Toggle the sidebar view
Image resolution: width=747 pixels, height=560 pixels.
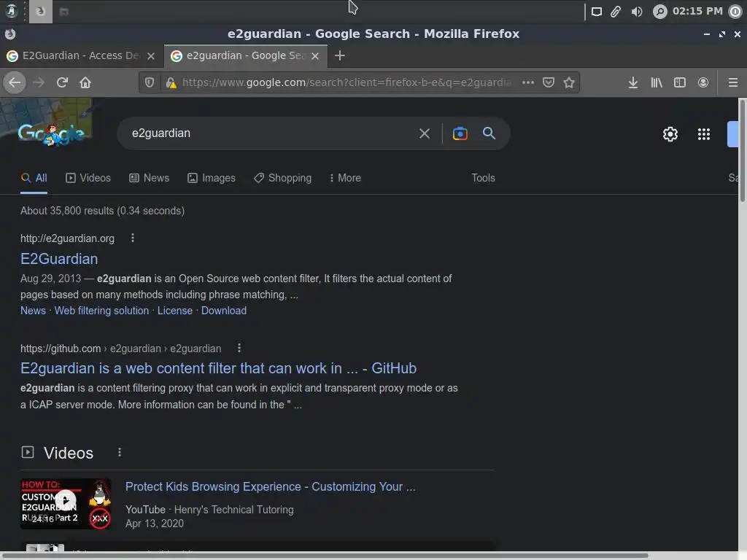(680, 82)
